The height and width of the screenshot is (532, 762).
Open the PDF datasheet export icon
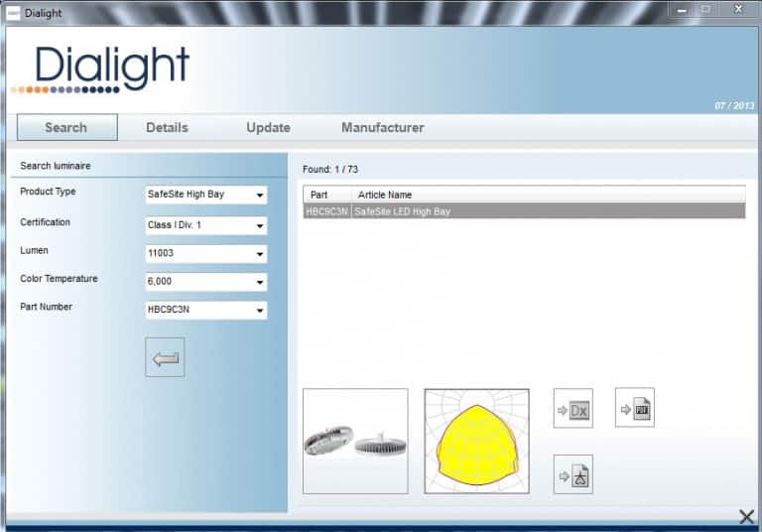click(635, 408)
